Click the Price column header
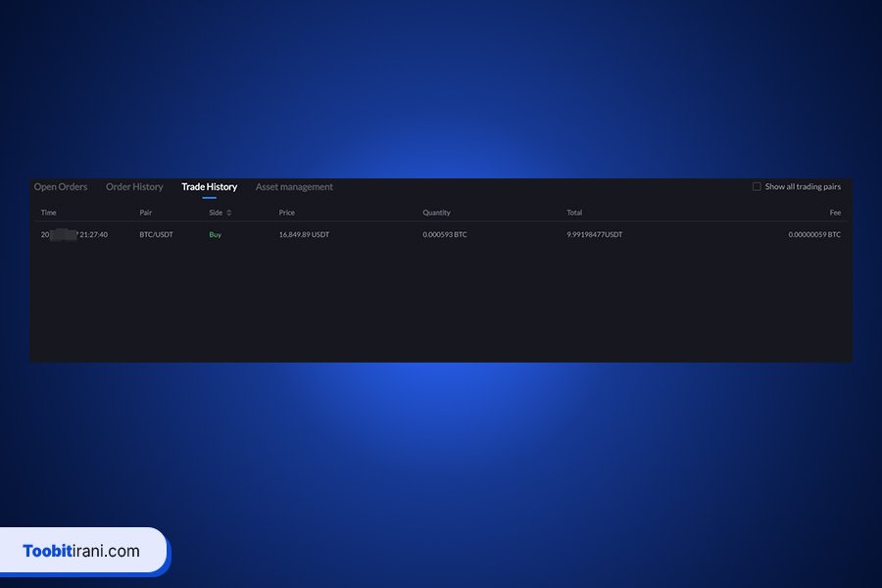 (x=286, y=212)
